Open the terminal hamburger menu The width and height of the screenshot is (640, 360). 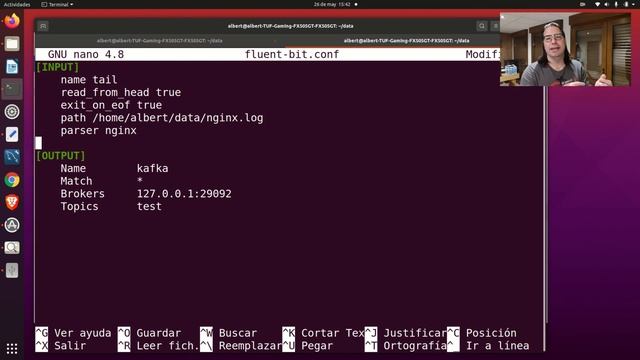point(495,26)
